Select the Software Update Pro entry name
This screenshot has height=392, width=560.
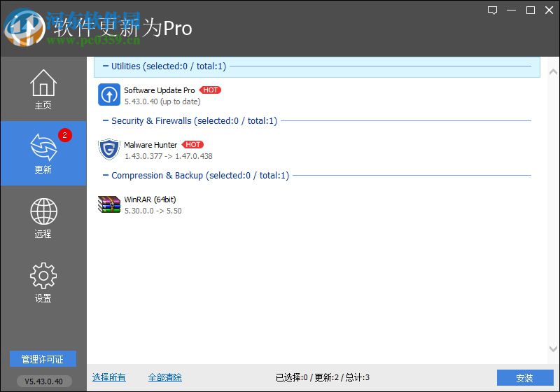pyautogui.click(x=160, y=90)
